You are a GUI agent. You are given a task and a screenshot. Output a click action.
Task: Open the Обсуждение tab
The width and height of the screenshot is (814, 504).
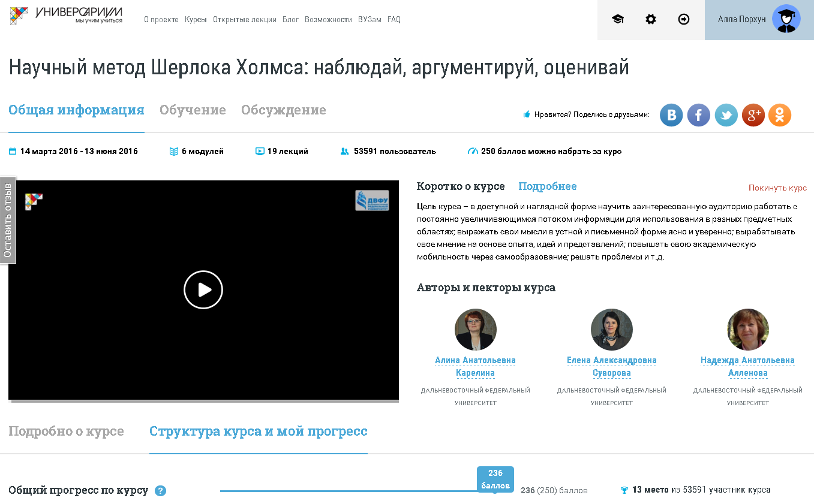point(283,110)
